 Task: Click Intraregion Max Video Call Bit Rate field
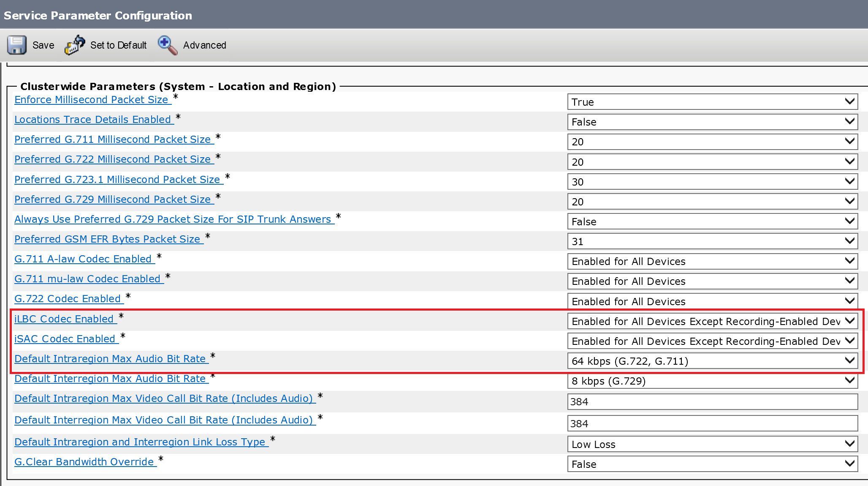coord(712,401)
